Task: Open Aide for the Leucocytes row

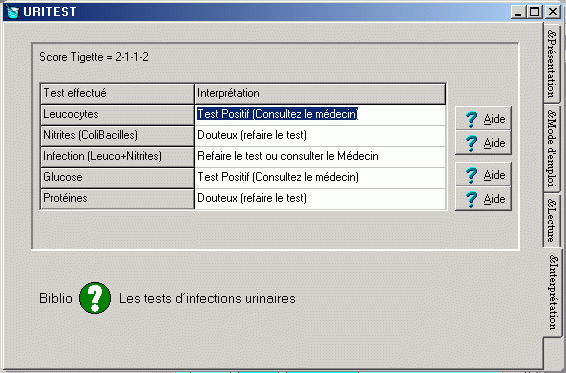Action: point(483,118)
